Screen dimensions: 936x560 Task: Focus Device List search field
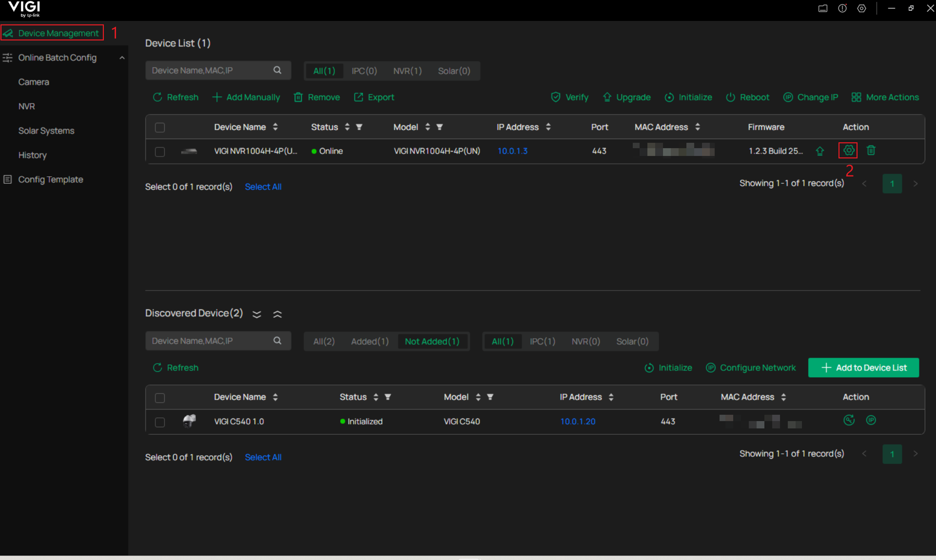point(218,70)
